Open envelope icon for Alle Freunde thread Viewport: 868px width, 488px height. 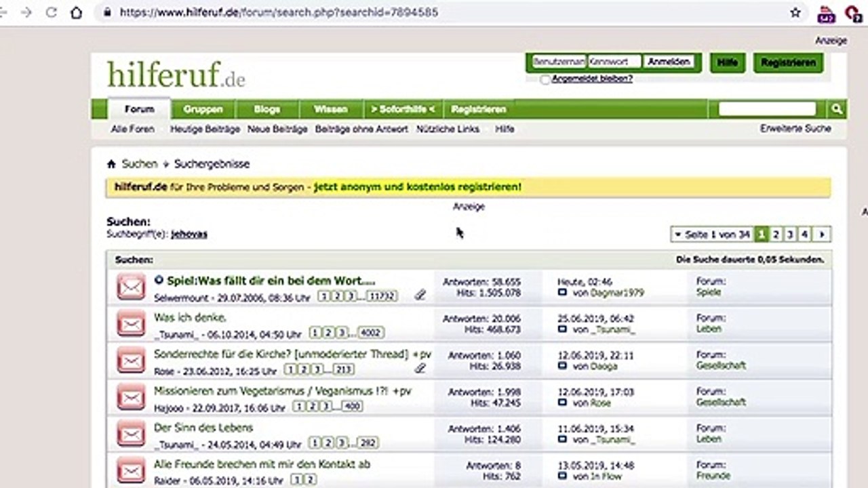point(131,470)
